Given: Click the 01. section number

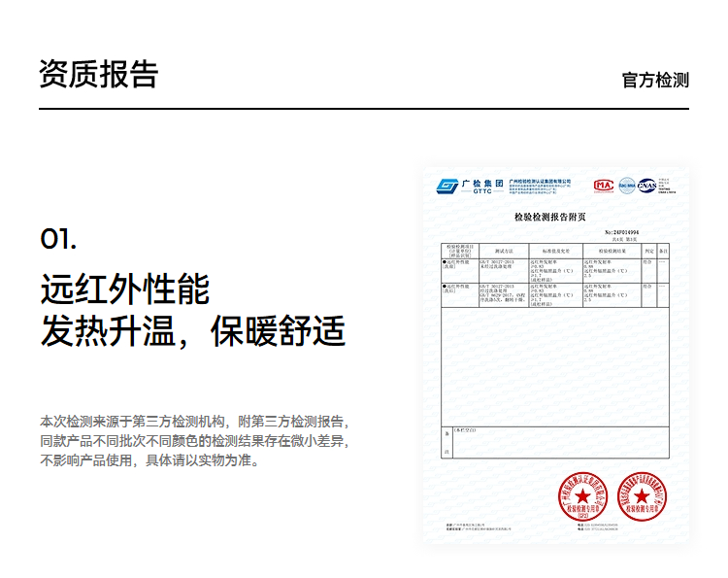Looking at the screenshot, I should [x=58, y=239].
